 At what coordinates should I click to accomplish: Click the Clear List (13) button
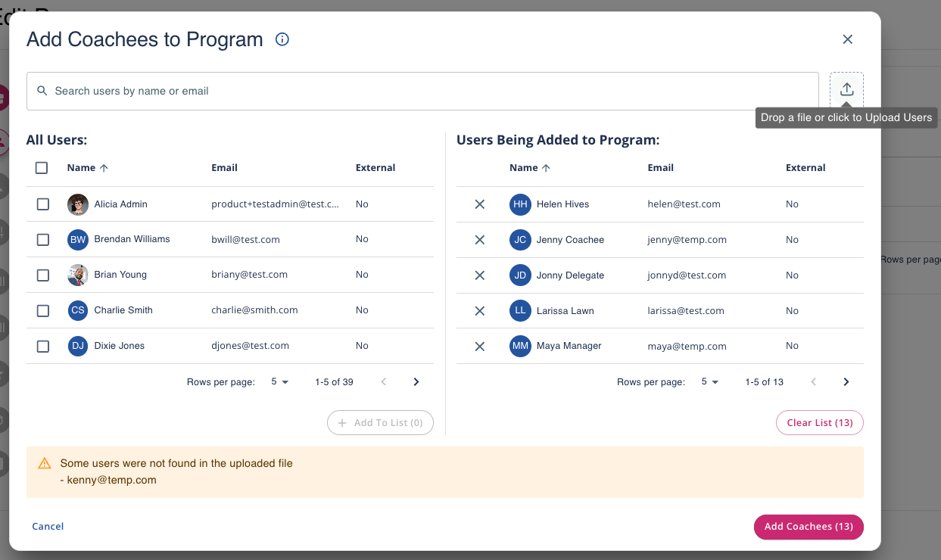pyautogui.click(x=819, y=423)
